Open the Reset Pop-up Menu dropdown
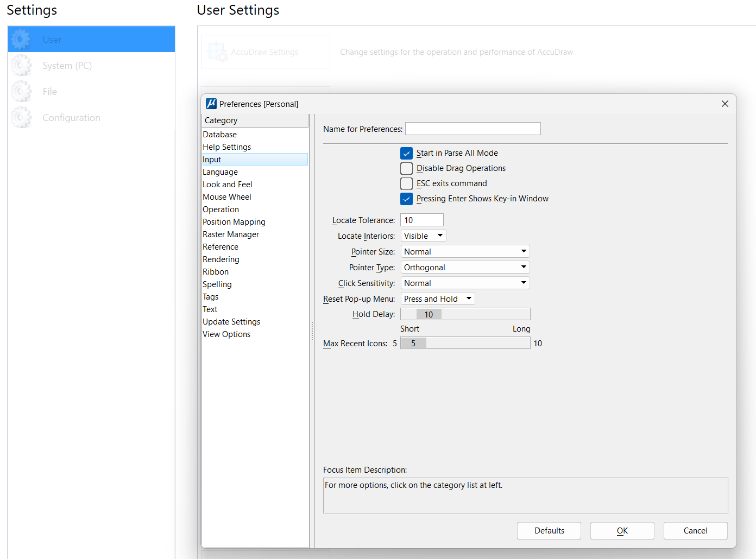 coord(438,298)
